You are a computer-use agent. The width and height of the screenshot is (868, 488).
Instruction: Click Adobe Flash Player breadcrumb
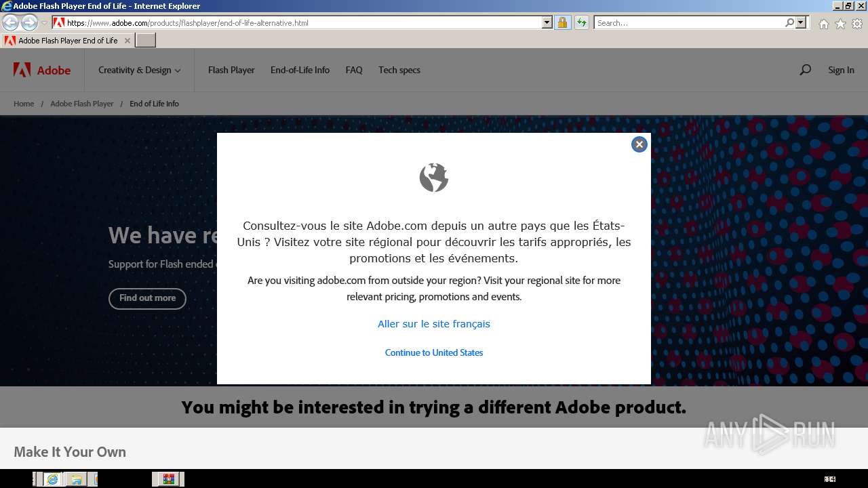click(82, 104)
